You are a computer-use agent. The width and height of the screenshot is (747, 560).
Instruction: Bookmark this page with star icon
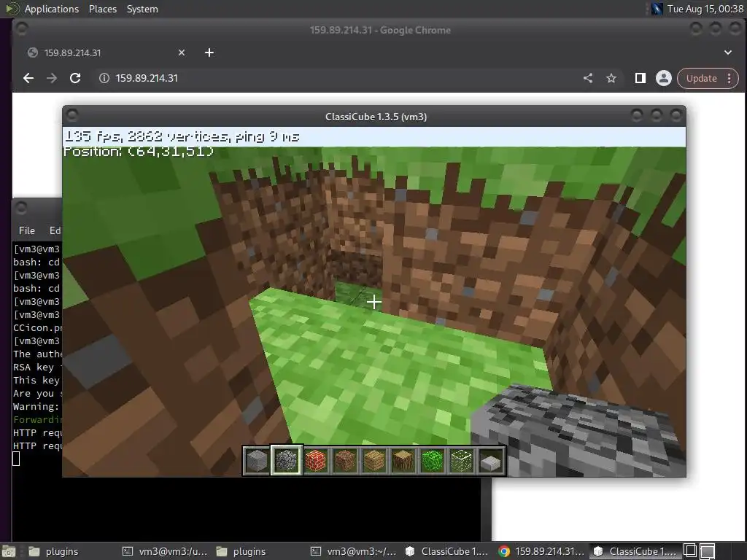[x=611, y=78]
